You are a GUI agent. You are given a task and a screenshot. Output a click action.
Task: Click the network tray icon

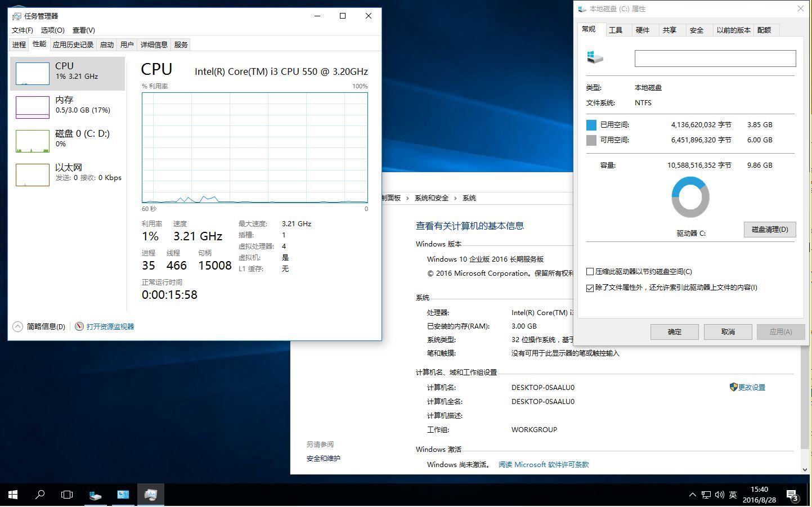point(706,495)
